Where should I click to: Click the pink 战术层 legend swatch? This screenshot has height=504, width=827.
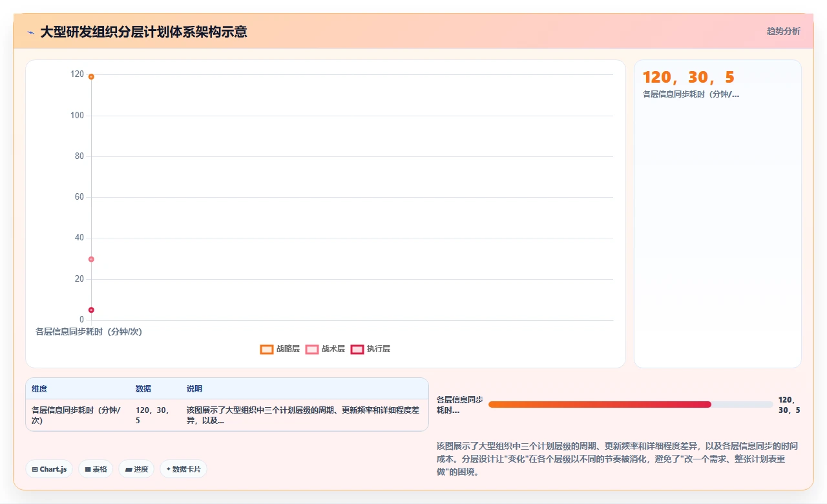coord(312,349)
